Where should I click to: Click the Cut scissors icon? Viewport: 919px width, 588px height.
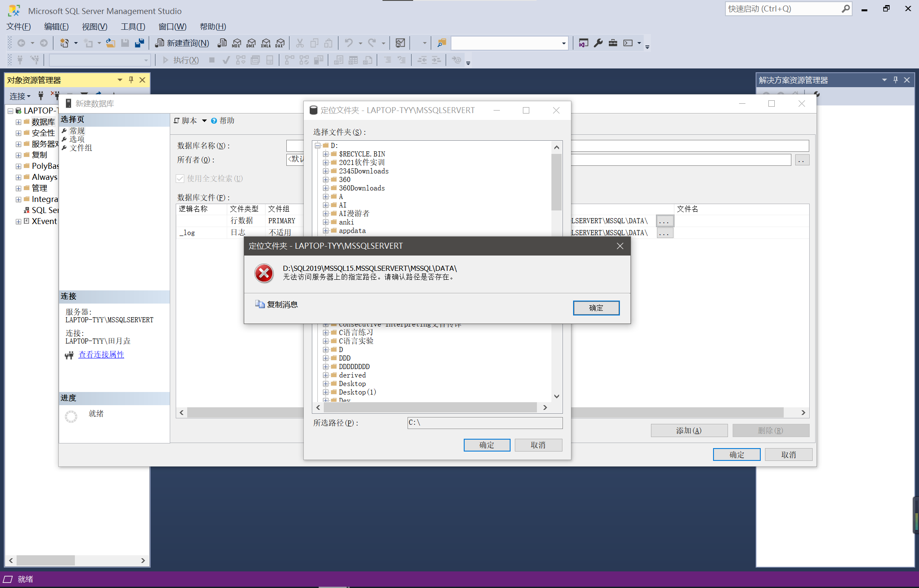pos(300,43)
